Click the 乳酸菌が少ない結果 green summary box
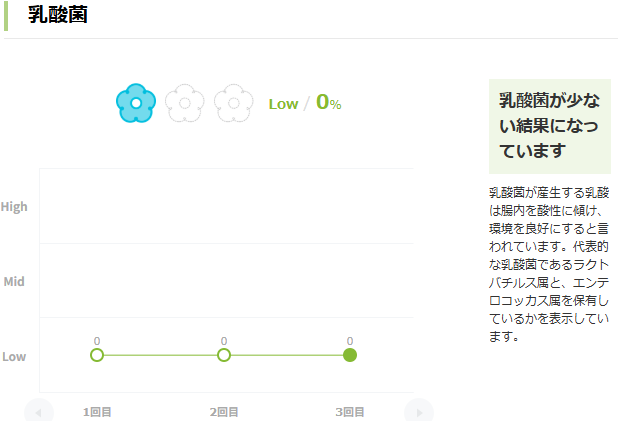618x421 pixels. click(549, 126)
